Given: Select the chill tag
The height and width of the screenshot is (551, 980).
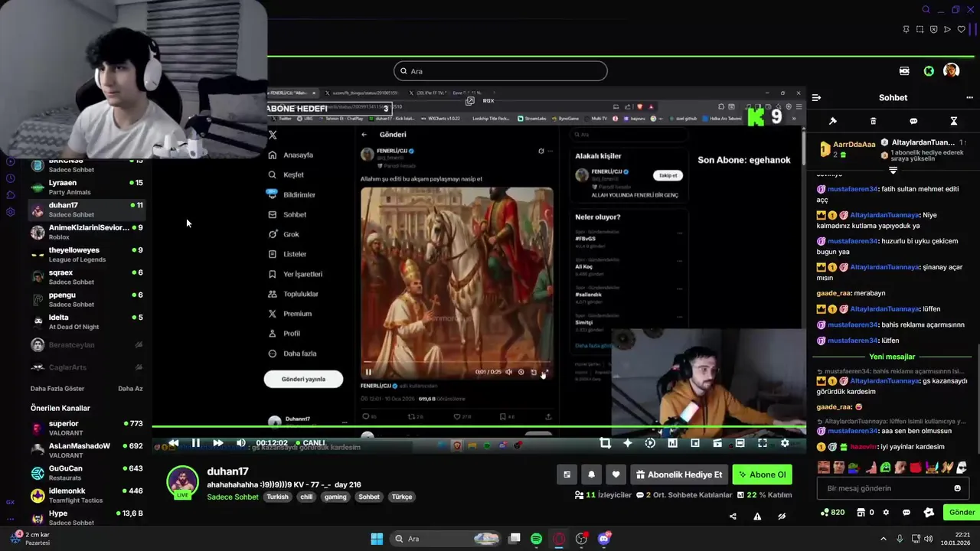Looking at the screenshot, I should [306, 497].
